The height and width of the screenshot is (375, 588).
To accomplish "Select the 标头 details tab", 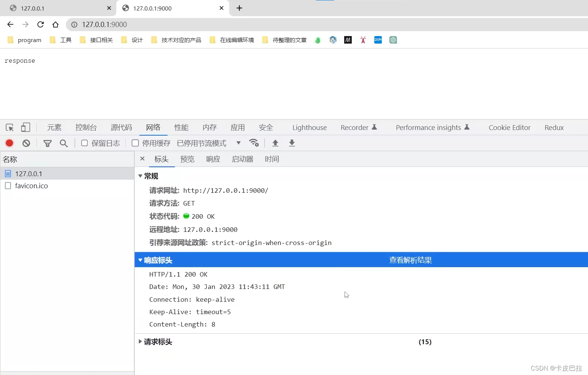I will tap(161, 159).
